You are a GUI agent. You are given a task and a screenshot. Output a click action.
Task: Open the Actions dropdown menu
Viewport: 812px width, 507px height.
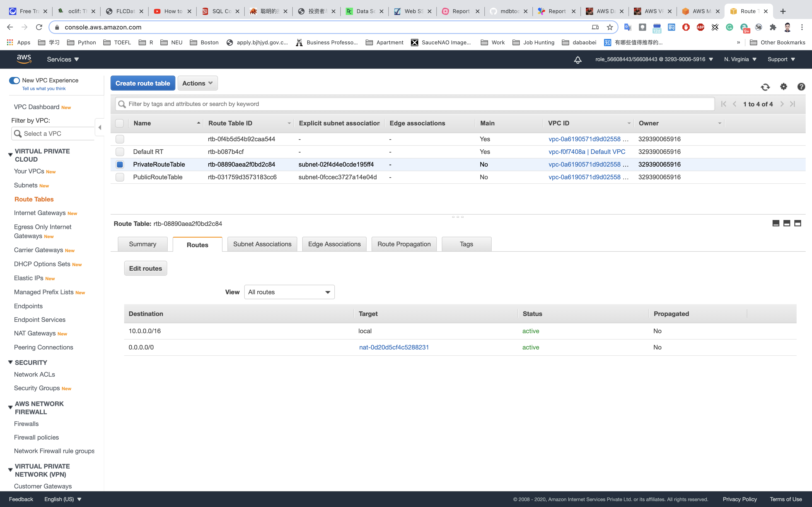(x=197, y=83)
